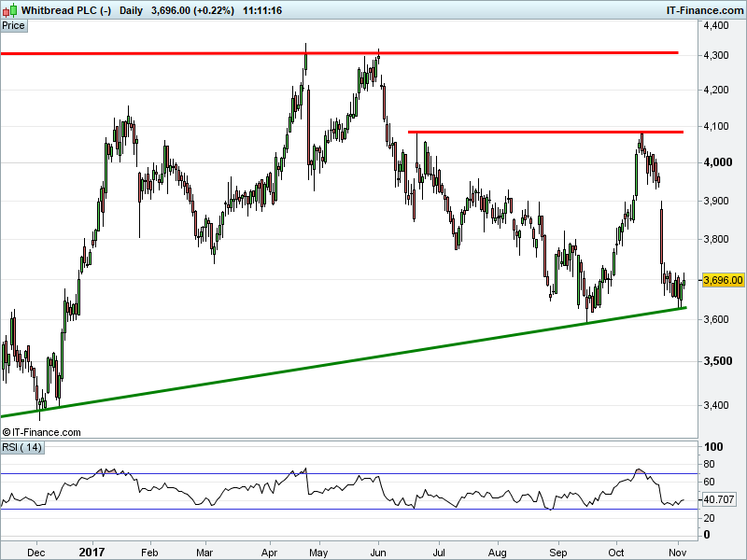Click the IT-Finance.com link top right

coord(705,10)
